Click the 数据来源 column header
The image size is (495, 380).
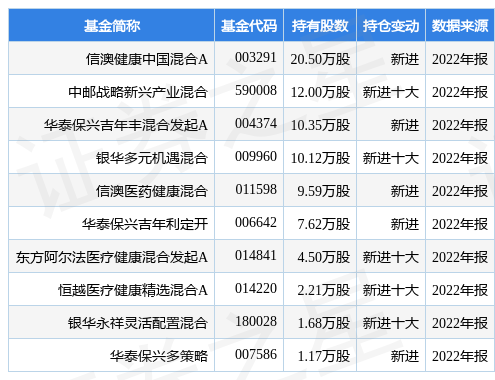[x=460, y=26]
